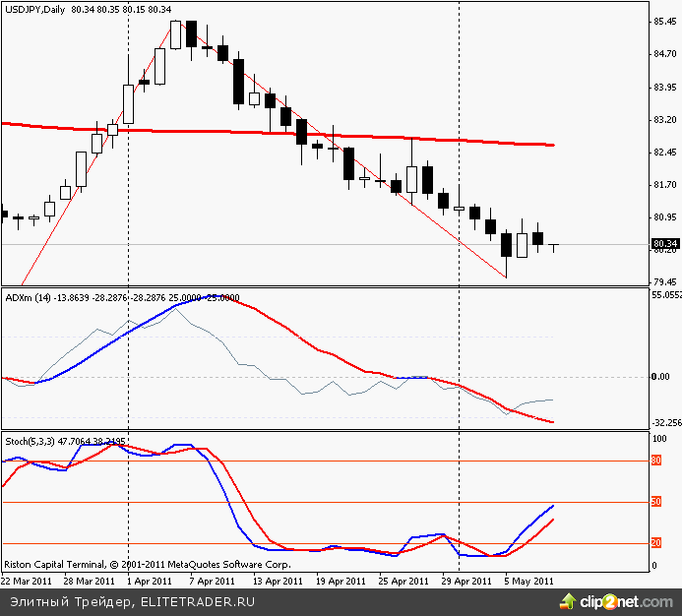Select the ADXm (14) indicator label

pyautogui.click(x=29, y=296)
